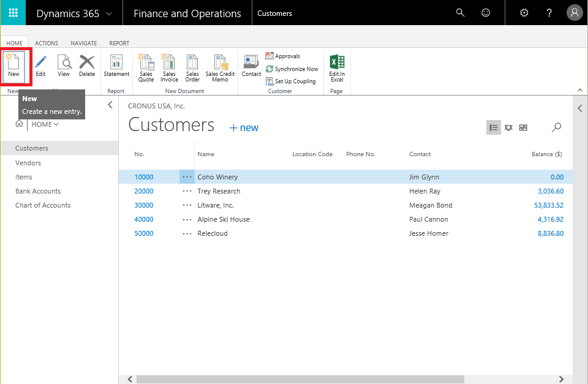This screenshot has height=384, width=588.
Task: Switch to list view layout
Action: [494, 127]
